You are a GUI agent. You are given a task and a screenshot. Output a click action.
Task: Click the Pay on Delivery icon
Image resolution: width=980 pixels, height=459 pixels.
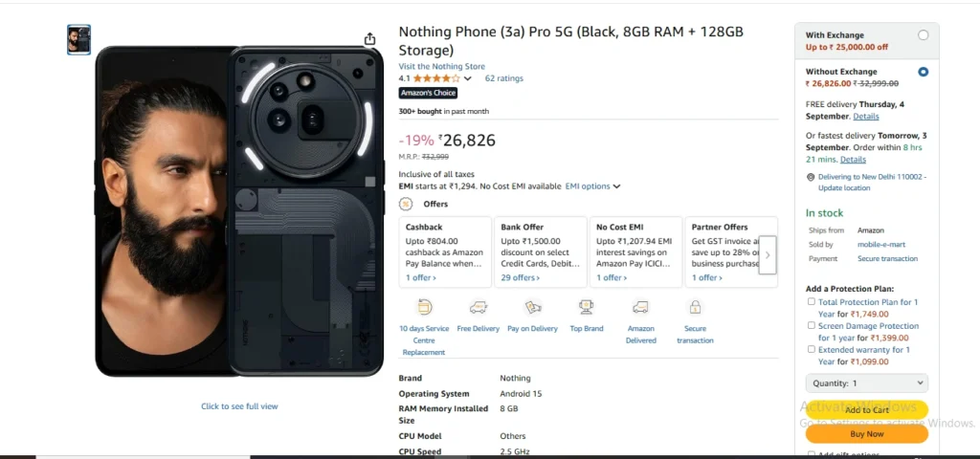(x=532, y=307)
